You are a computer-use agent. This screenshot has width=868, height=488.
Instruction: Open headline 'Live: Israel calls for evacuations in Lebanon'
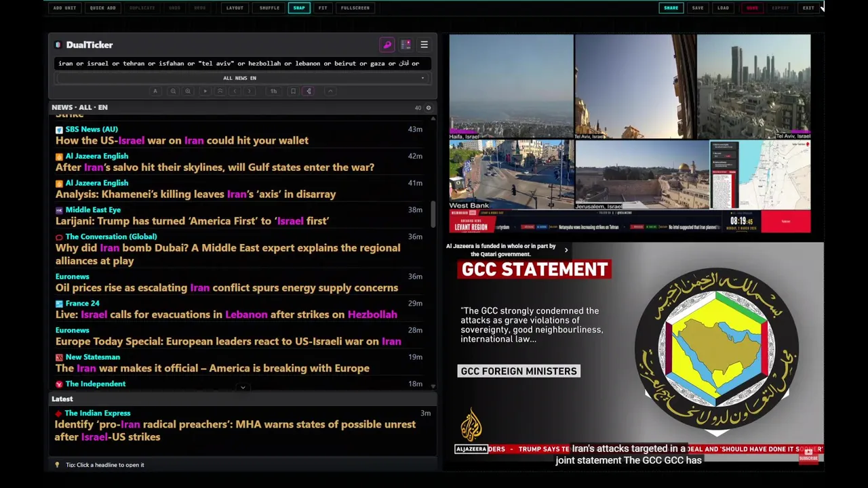point(226,314)
